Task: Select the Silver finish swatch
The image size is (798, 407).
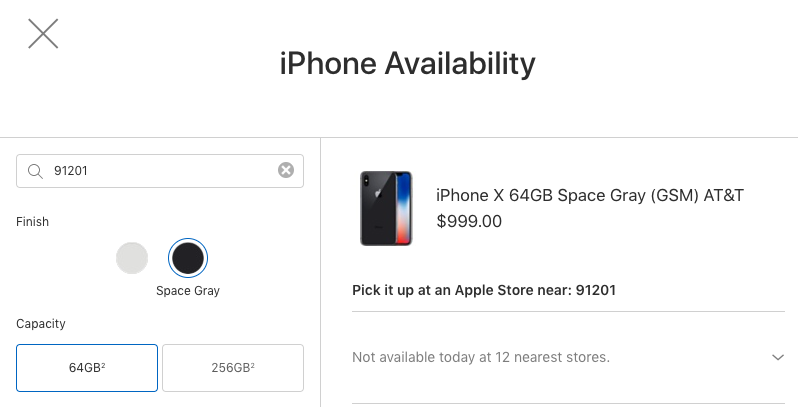Action: point(132,258)
